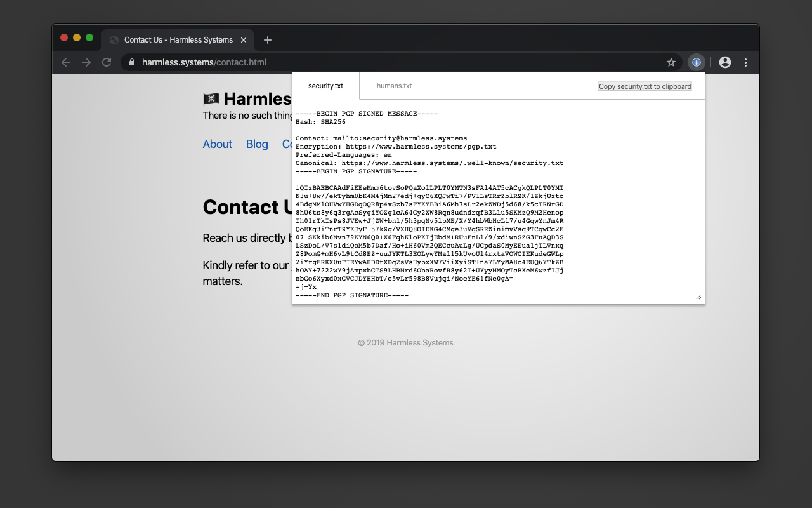Click the textarea resize handle
The image size is (812, 508).
(698, 295)
